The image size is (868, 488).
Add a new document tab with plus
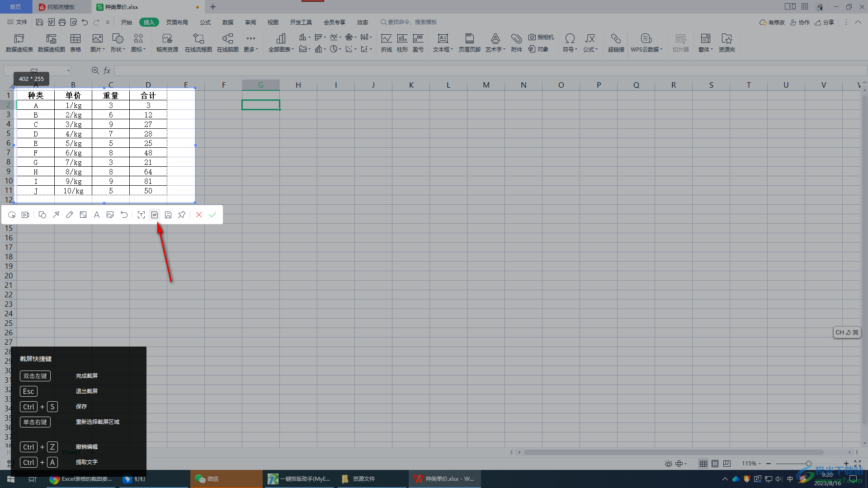(x=213, y=7)
